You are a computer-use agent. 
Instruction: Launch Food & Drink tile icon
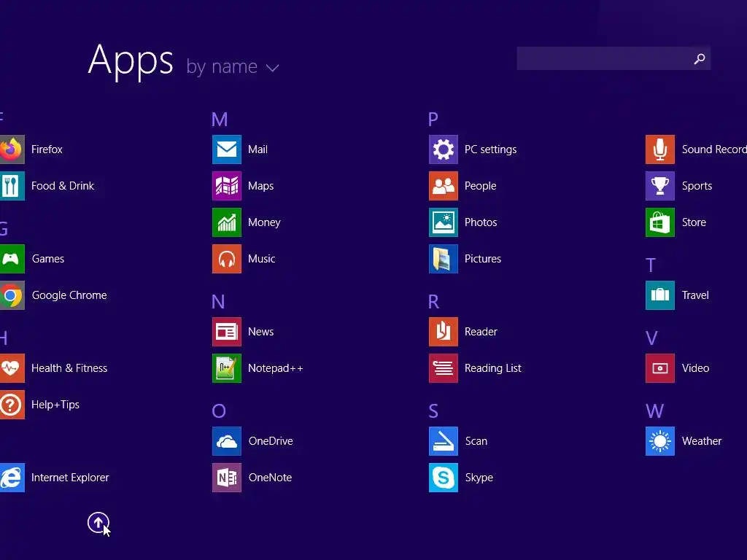click(12, 186)
